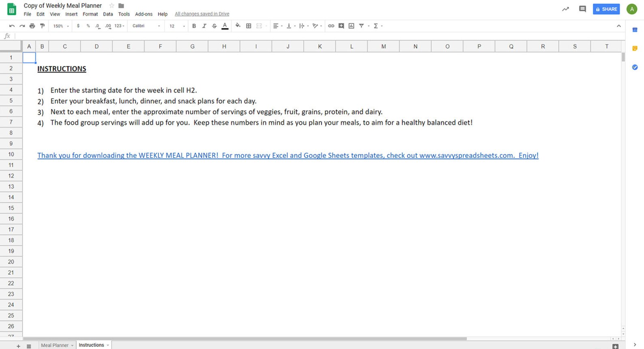This screenshot has width=644, height=349.
Task: Open the zoom 150% dropdown
Action: pyautogui.click(x=61, y=26)
